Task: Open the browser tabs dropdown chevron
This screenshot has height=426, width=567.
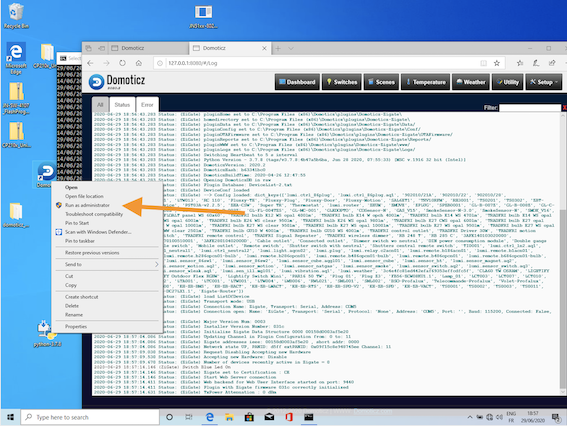Action: (x=291, y=48)
